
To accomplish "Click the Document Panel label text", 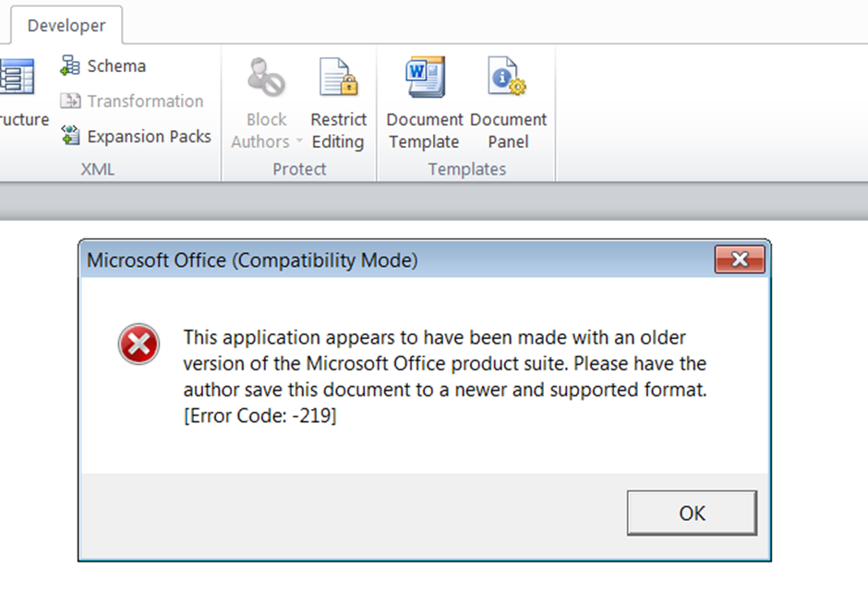I will pyautogui.click(x=508, y=130).
